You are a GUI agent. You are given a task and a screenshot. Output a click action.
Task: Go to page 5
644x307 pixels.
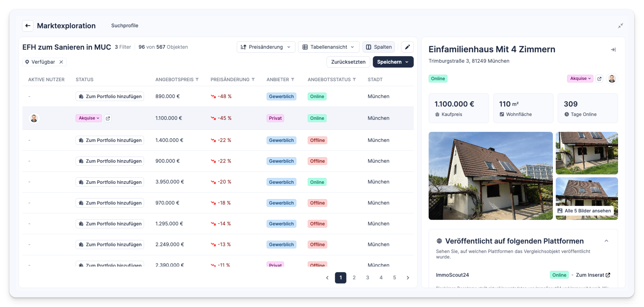395,278
